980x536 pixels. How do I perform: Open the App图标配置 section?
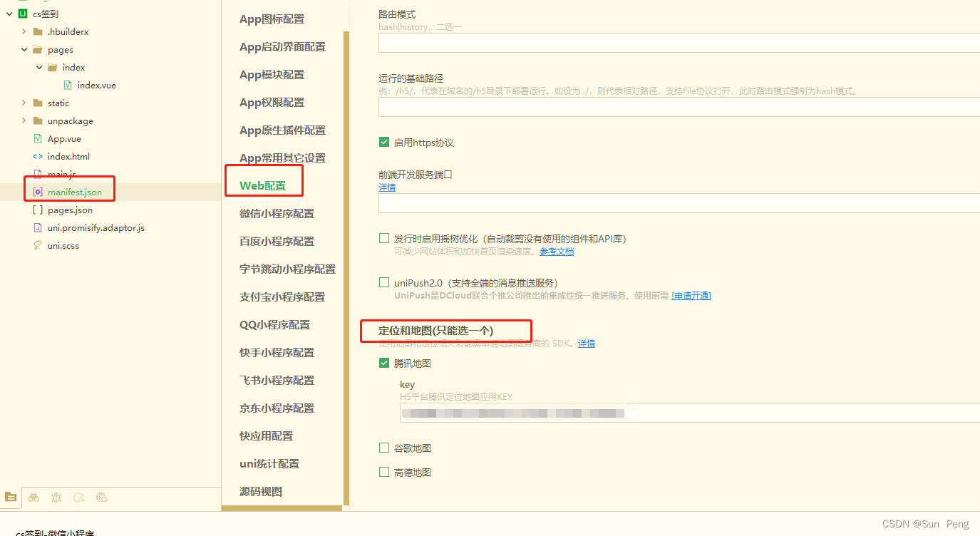pyautogui.click(x=272, y=19)
